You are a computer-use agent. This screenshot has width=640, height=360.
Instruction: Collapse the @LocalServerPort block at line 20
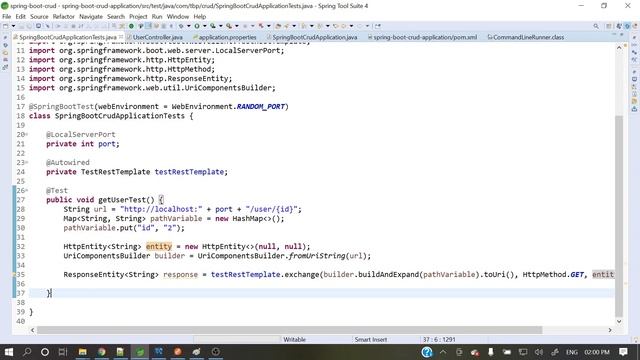tap(27, 134)
